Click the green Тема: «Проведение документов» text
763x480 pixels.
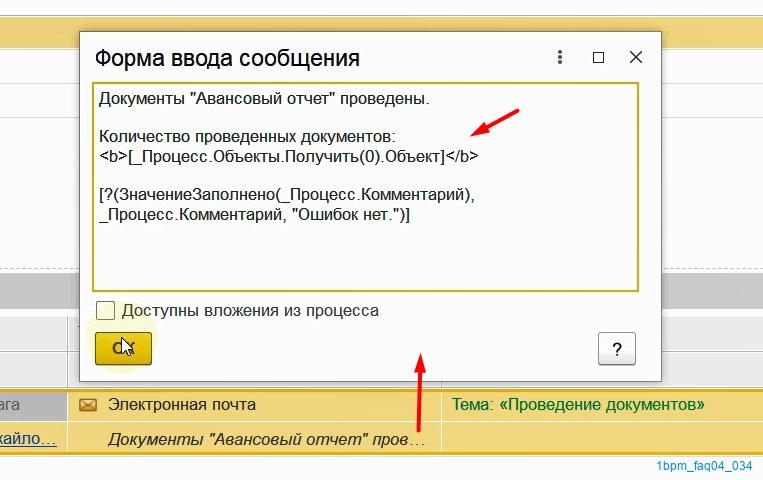578,405
